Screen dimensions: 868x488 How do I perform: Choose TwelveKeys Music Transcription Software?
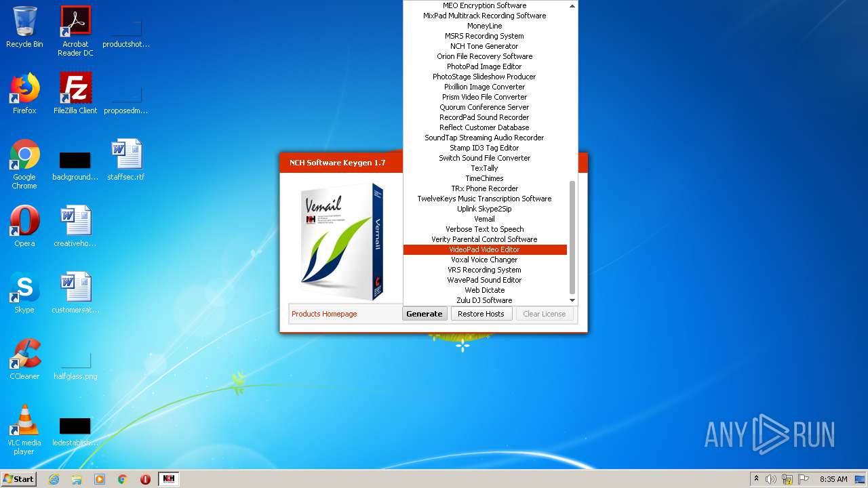click(485, 199)
